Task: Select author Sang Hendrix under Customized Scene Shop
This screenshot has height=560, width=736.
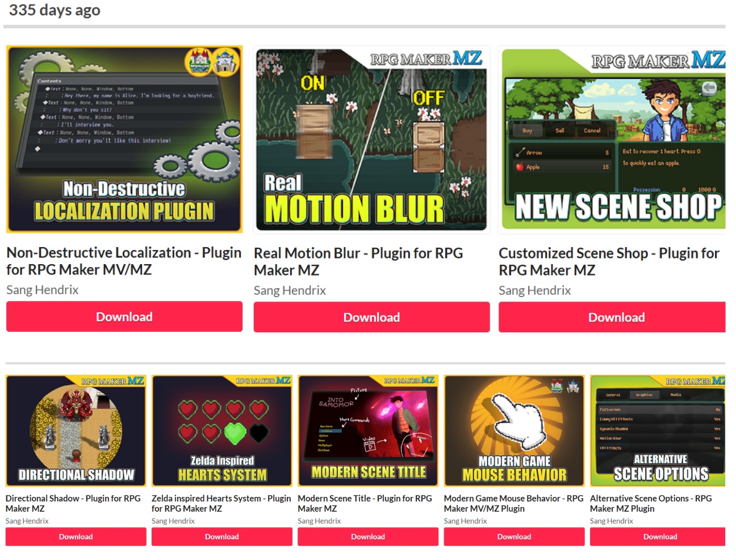Action: [535, 290]
